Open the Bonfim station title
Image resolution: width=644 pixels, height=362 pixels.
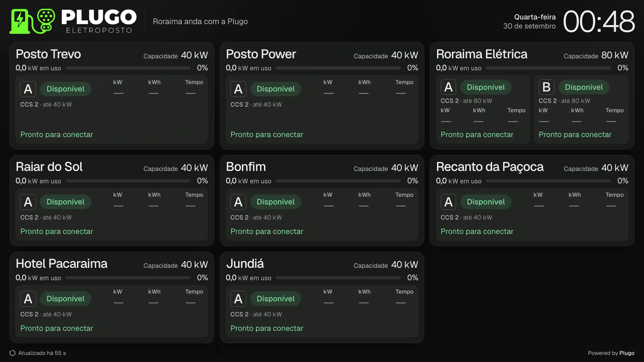coord(246,167)
